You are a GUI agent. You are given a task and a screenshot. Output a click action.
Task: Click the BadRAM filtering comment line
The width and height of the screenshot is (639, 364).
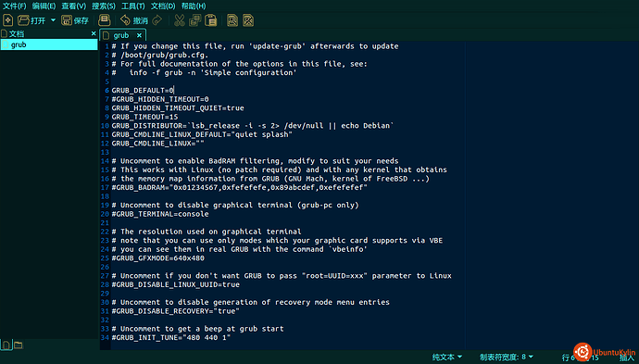[255, 161]
